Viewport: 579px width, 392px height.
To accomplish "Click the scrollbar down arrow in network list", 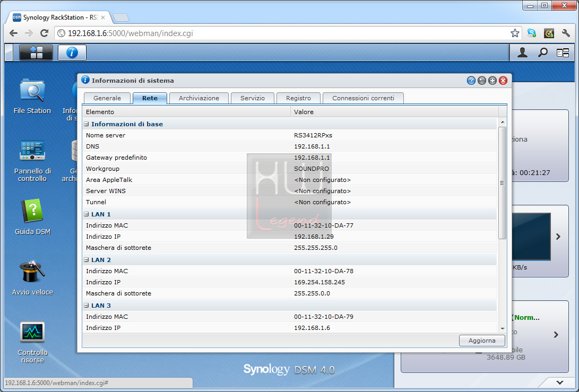I will click(502, 328).
